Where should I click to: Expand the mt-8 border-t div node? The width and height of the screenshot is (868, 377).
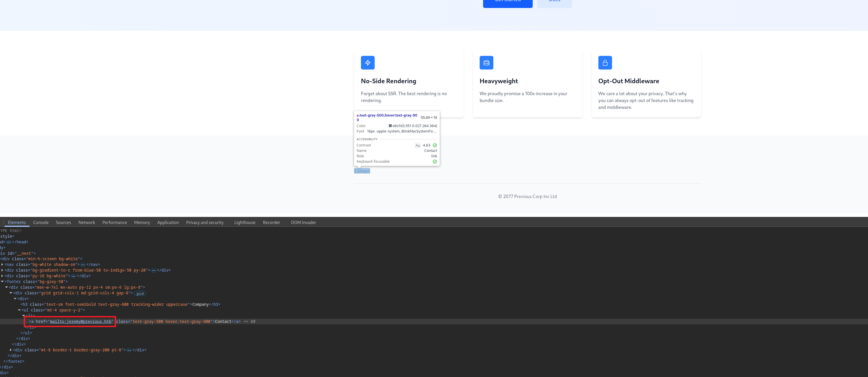pos(11,350)
